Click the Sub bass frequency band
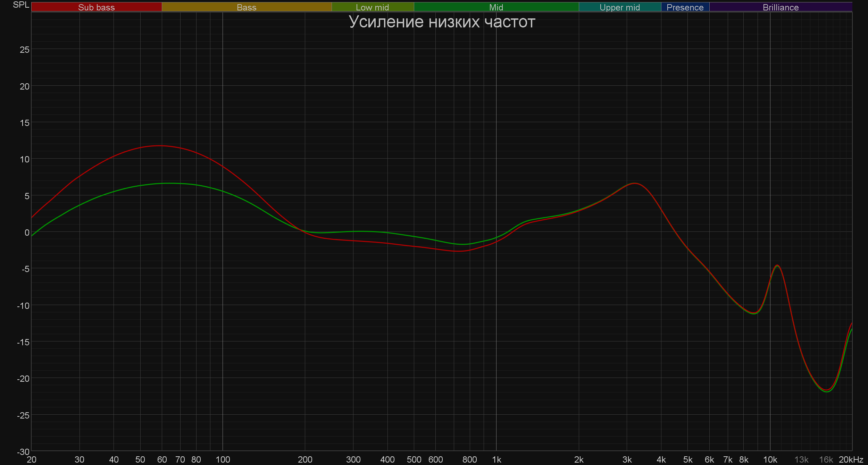The image size is (868, 465). pos(96,7)
